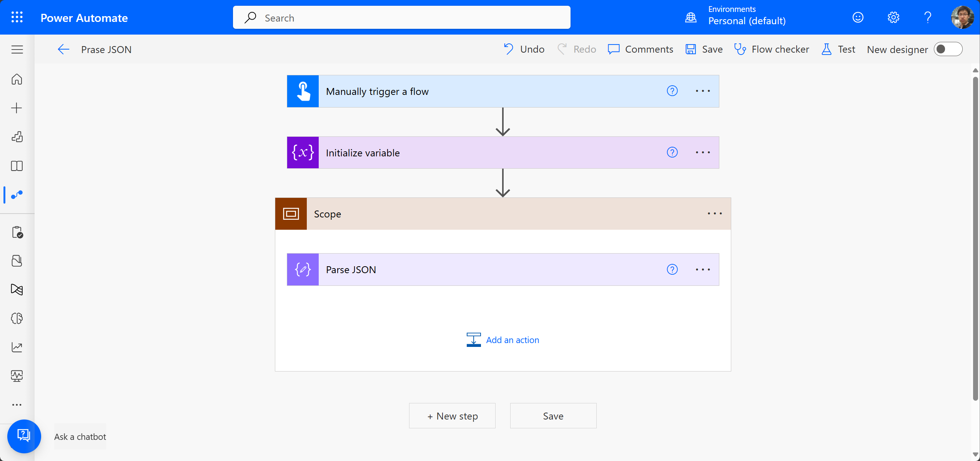Open the Manually trigger a flow ellipsis menu

coord(702,91)
